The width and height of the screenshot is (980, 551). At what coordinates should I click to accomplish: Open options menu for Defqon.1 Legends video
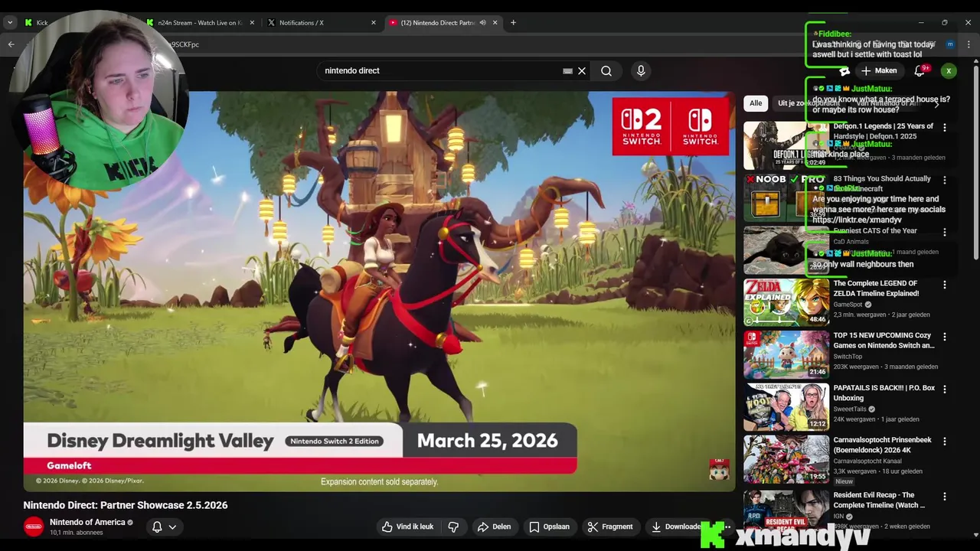click(x=944, y=128)
